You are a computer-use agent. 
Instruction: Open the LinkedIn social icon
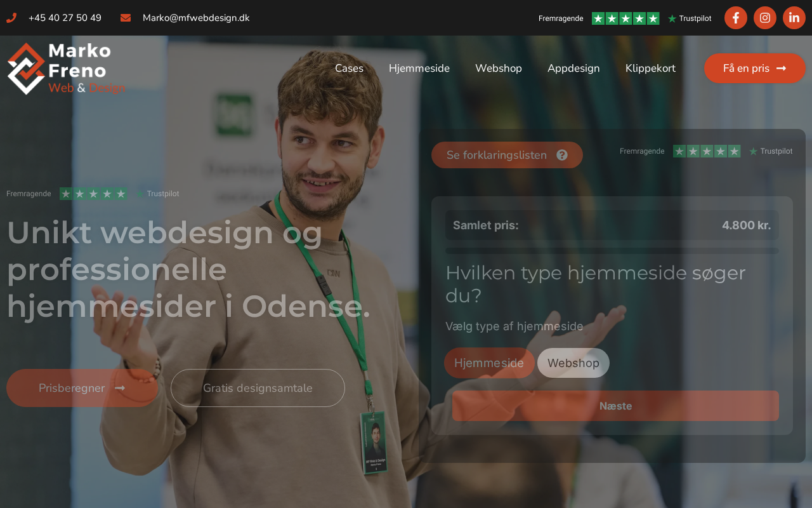pos(794,18)
